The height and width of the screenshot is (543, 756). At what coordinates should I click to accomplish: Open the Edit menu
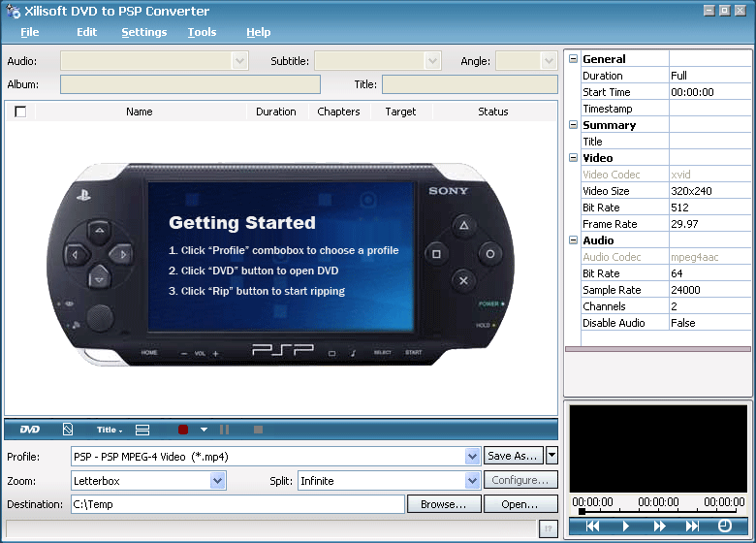coord(87,32)
